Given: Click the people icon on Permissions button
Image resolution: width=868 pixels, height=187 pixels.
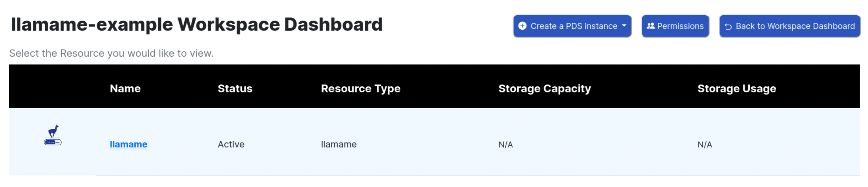Looking at the screenshot, I should [650, 26].
